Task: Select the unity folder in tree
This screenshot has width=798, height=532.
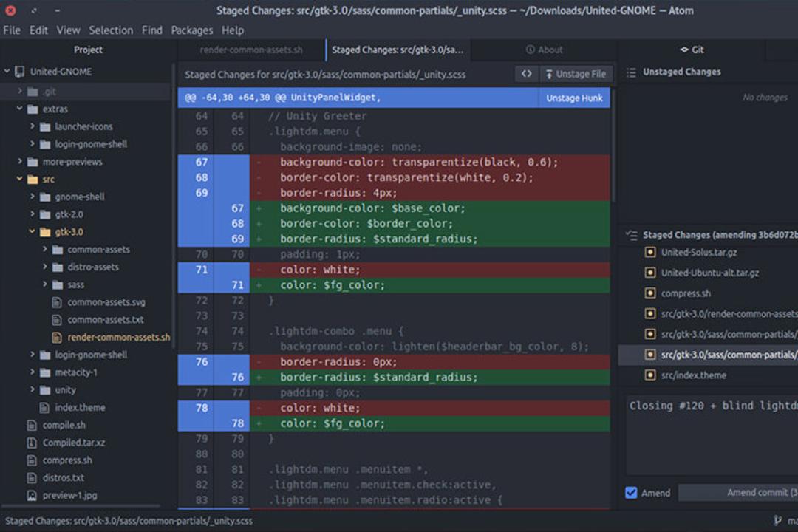Action: click(86, 390)
